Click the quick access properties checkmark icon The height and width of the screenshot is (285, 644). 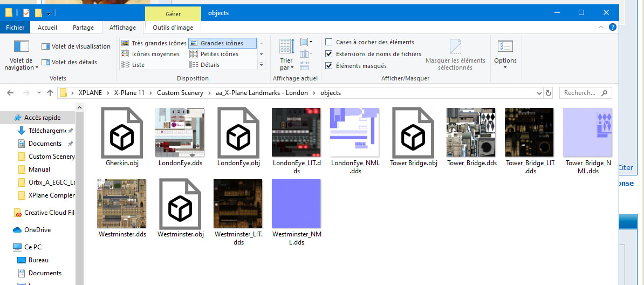[26, 13]
